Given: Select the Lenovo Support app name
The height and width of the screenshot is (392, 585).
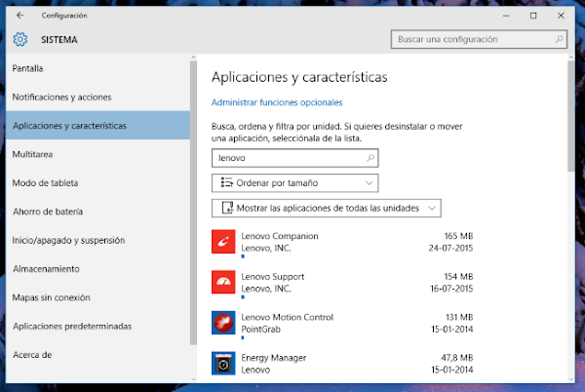Looking at the screenshot, I should coord(273,277).
